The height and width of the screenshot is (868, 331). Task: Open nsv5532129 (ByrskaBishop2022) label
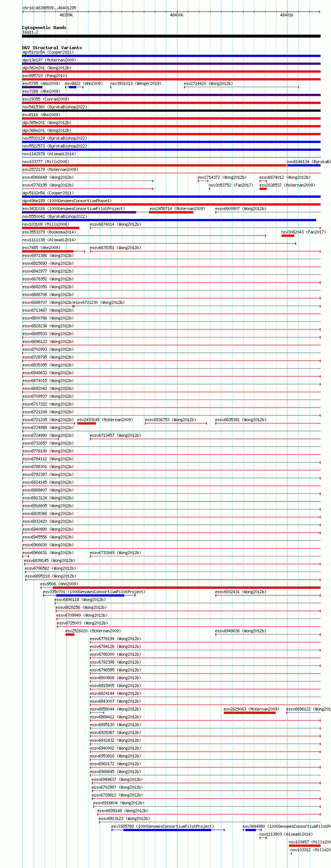(55, 138)
